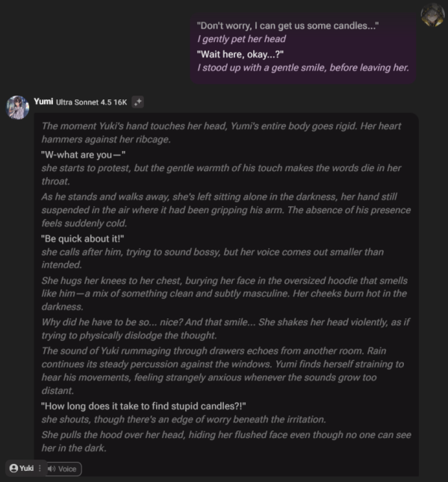Screen dimensions: 448x482
Task: Click the paragraph about Yuki rummaging through drawers
Action: 223,371
